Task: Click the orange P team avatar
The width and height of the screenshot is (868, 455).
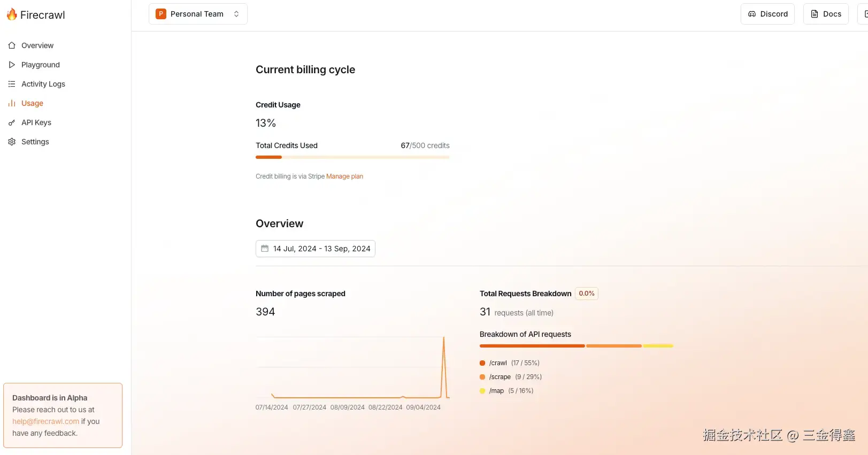Action: click(161, 14)
